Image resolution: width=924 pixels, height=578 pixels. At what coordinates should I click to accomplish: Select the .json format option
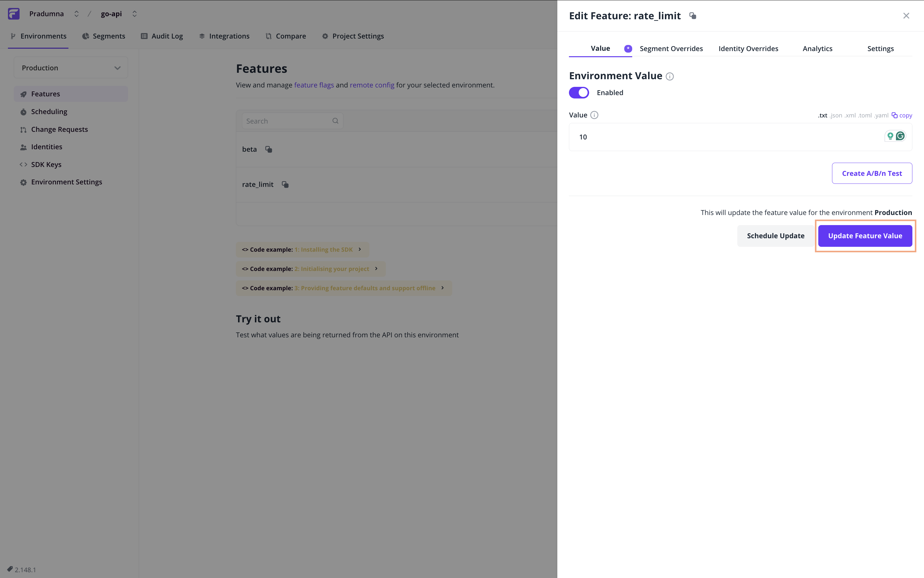click(836, 116)
